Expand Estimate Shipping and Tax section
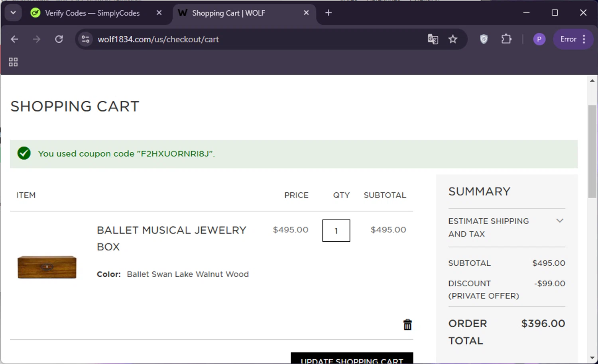The width and height of the screenshot is (598, 364). (x=560, y=221)
